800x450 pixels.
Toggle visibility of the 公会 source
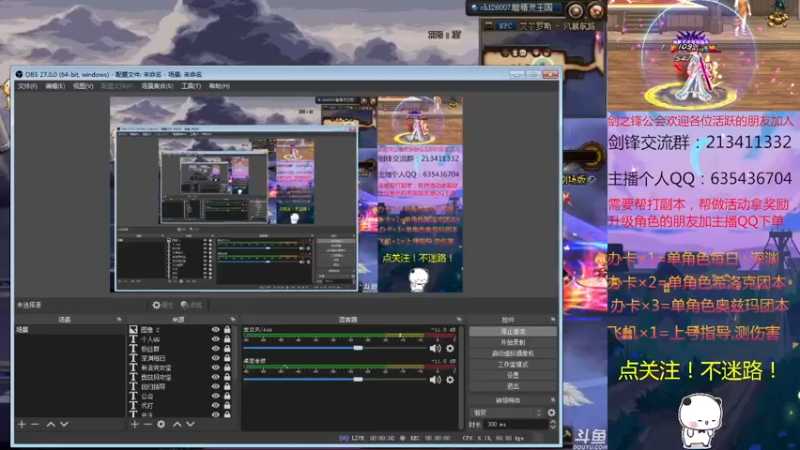(216, 396)
